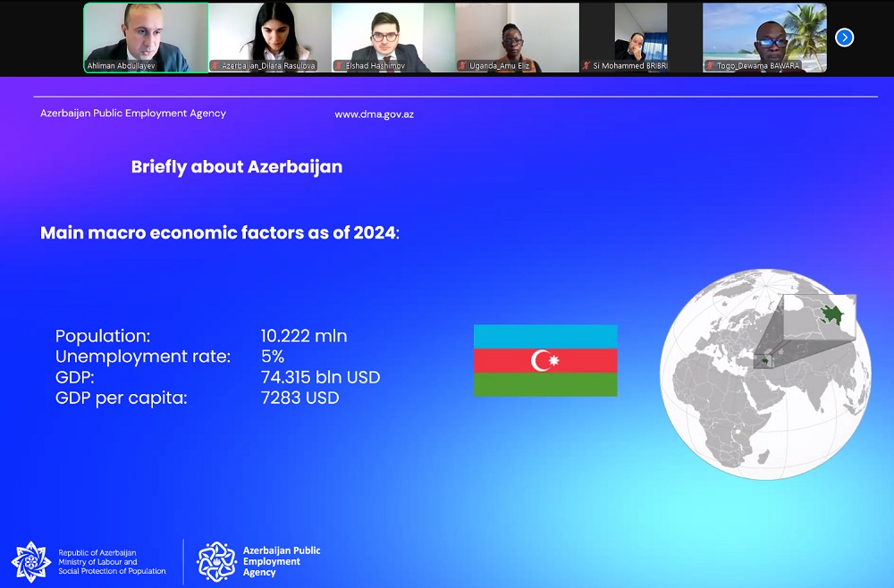Select Azerbaijan_Dilara Rasulova's video thumbnail

click(269, 34)
